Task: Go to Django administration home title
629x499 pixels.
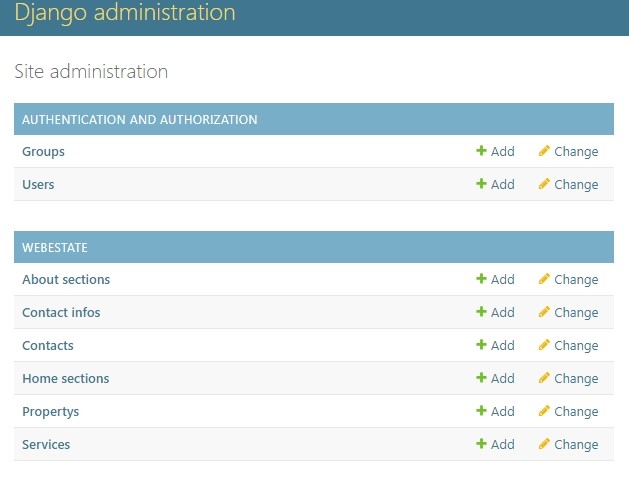Action: coord(125,12)
